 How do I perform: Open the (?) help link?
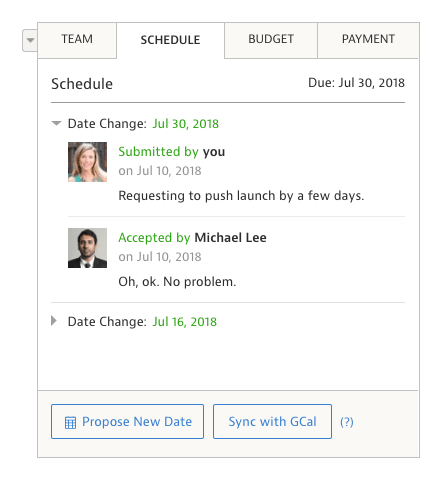pos(347,422)
